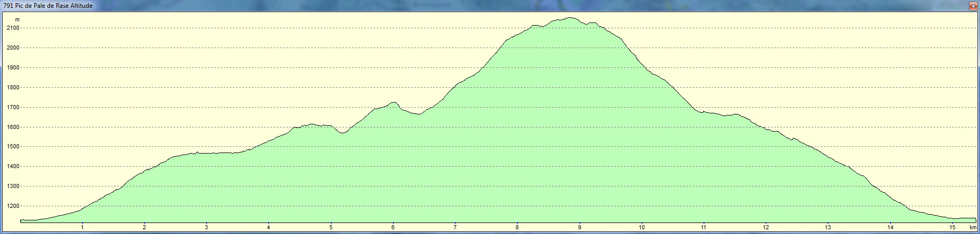The image size is (980, 234).
Task: Click the 'km' unit label on horizontal axis
Action: (x=972, y=227)
